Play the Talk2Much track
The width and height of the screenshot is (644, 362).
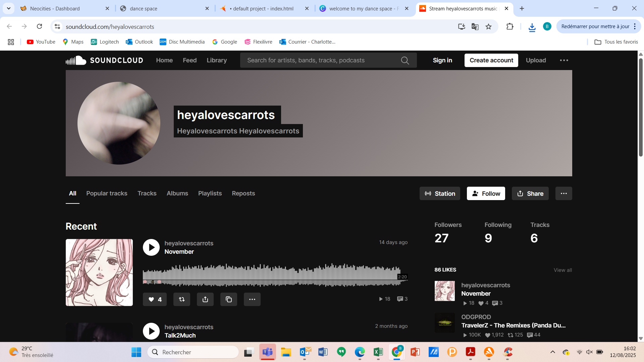pyautogui.click(x=151, y=331)
